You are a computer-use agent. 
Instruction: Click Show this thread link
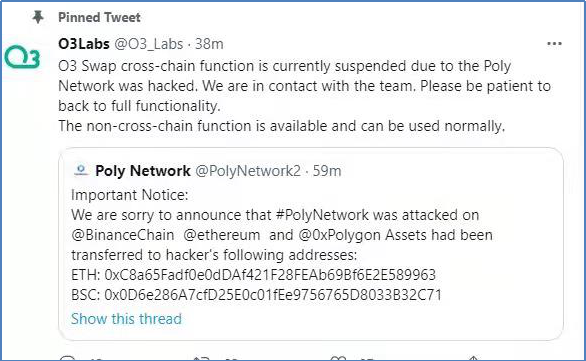126,319
